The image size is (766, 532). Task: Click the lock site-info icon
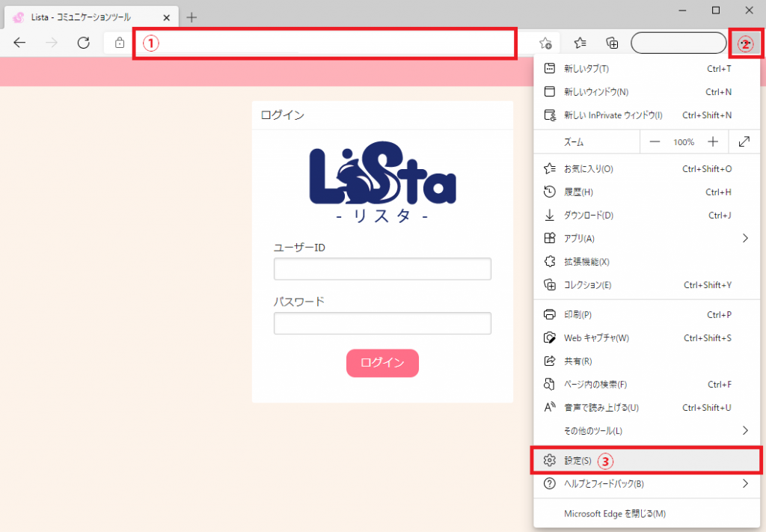coord(120,43)
